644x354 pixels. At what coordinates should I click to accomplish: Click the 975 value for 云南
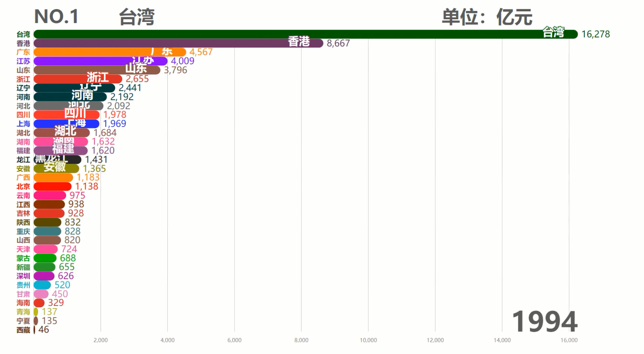point(77,195)
